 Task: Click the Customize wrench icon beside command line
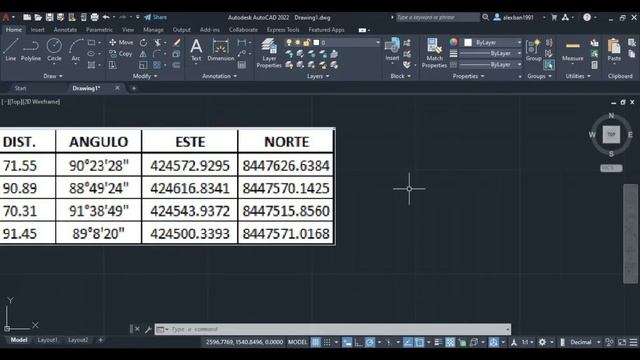click(x=148, y=329)
